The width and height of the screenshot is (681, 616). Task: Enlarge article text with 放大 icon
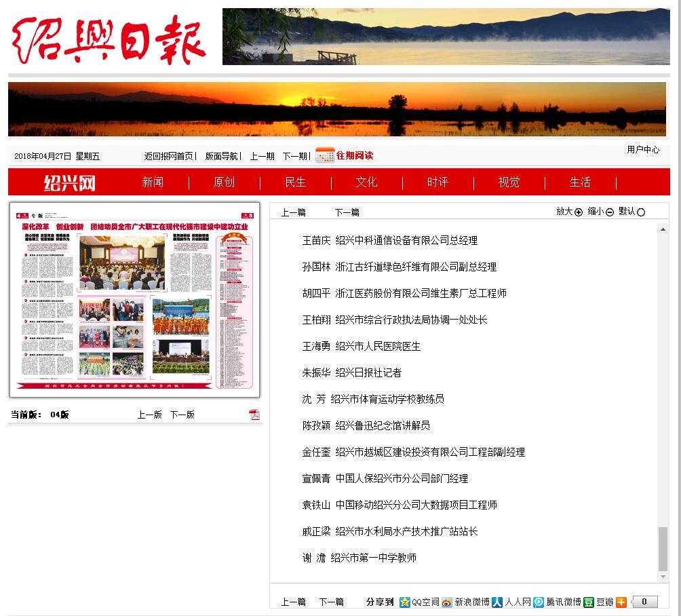(x=568, y=211)
